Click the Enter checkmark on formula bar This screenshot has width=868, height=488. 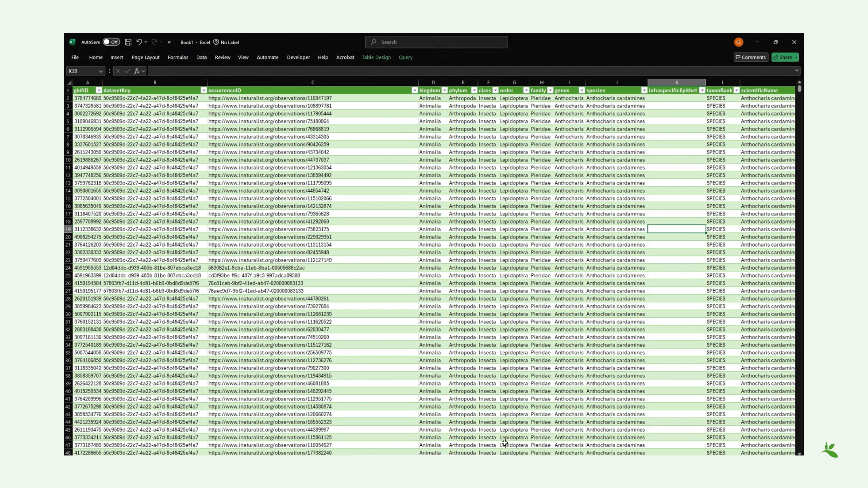pyautogui.click(x=127, y=71)
